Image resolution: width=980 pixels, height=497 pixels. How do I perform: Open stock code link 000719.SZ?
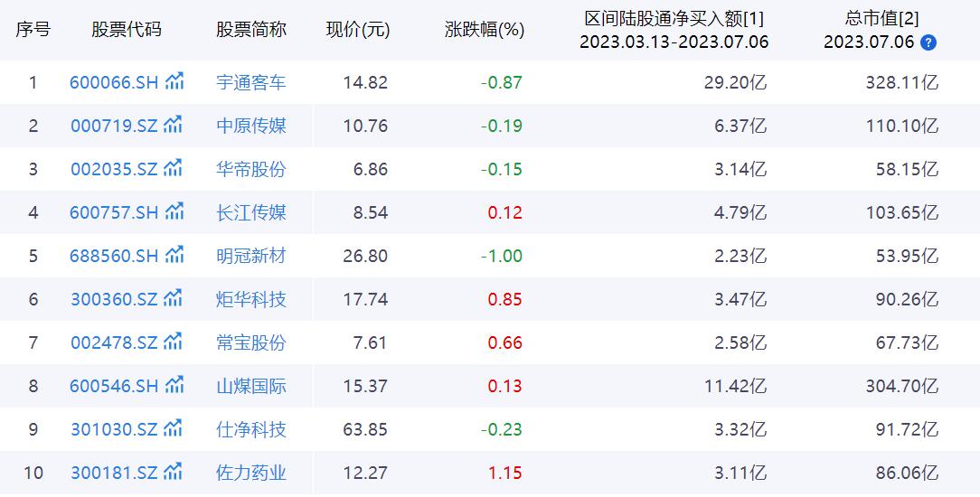(115, 127)
